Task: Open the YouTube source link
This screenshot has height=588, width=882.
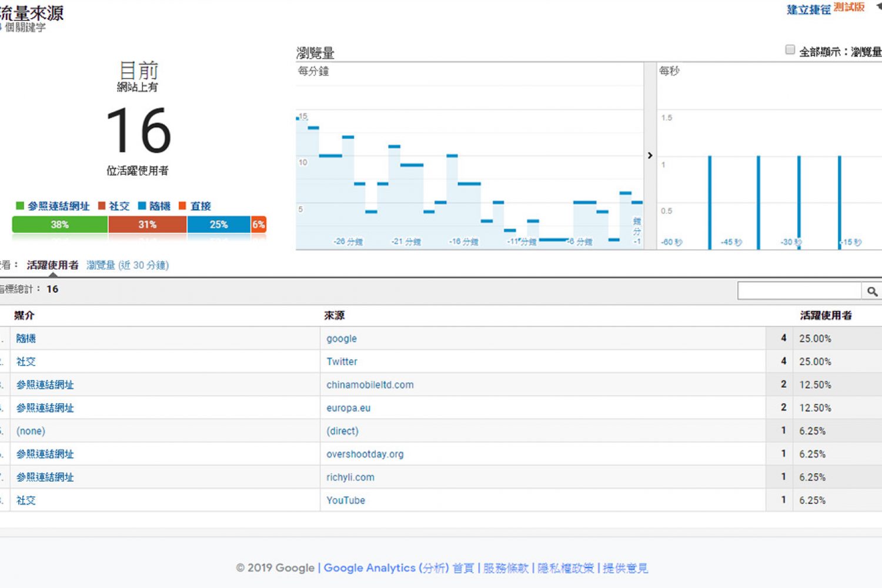Action: pyautogui.click(x=346, y=500)
